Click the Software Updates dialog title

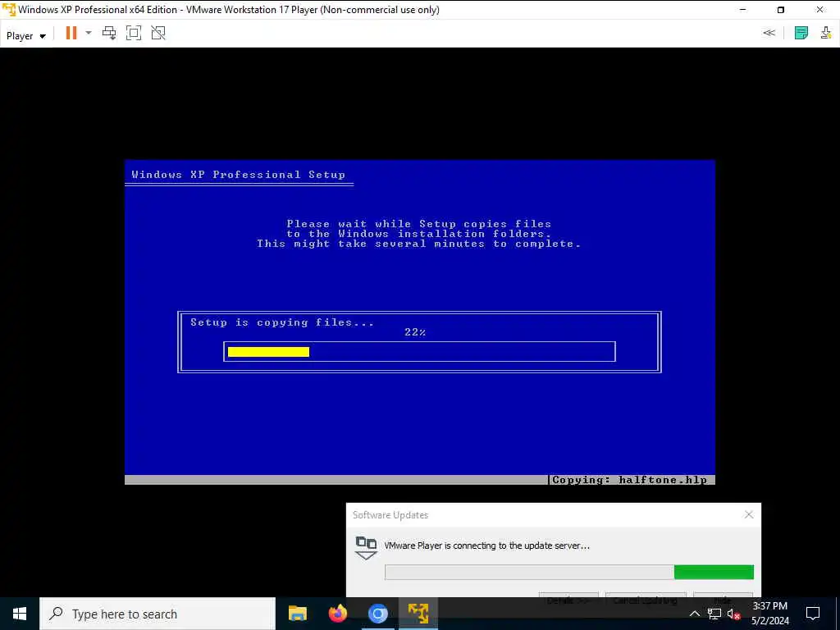(390, 515)
